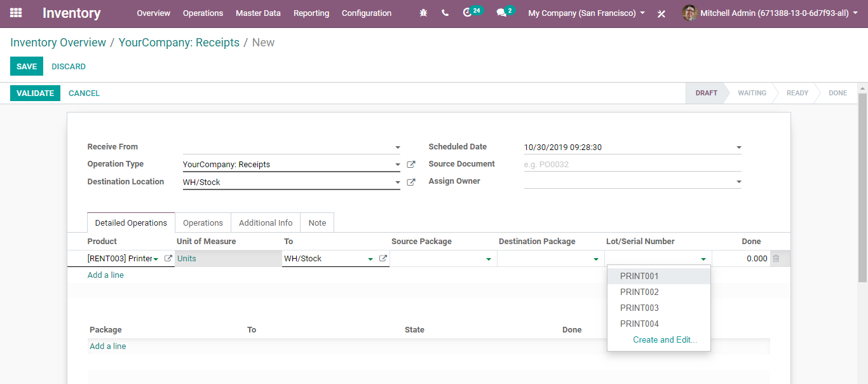
Task: Sort by the Product column header
Action: 102,242
